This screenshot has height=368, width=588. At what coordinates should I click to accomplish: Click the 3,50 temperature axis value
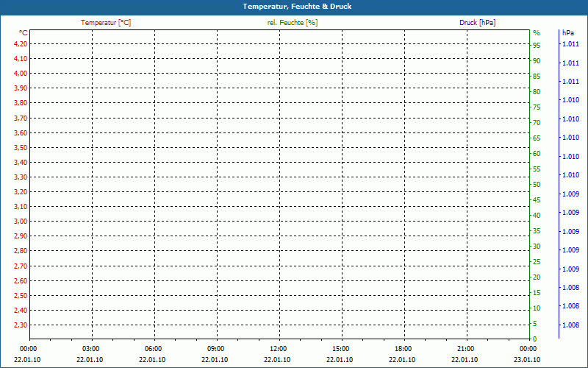tap(21, 148)
